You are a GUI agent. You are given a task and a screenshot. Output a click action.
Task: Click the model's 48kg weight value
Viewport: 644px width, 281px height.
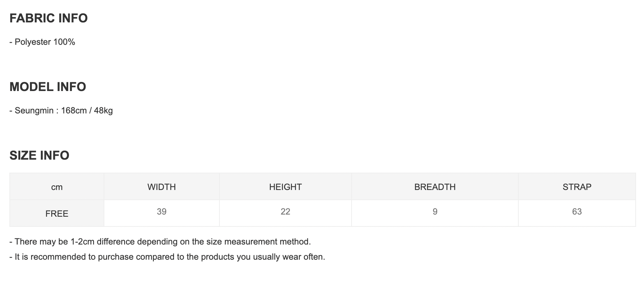pos(104,111)
